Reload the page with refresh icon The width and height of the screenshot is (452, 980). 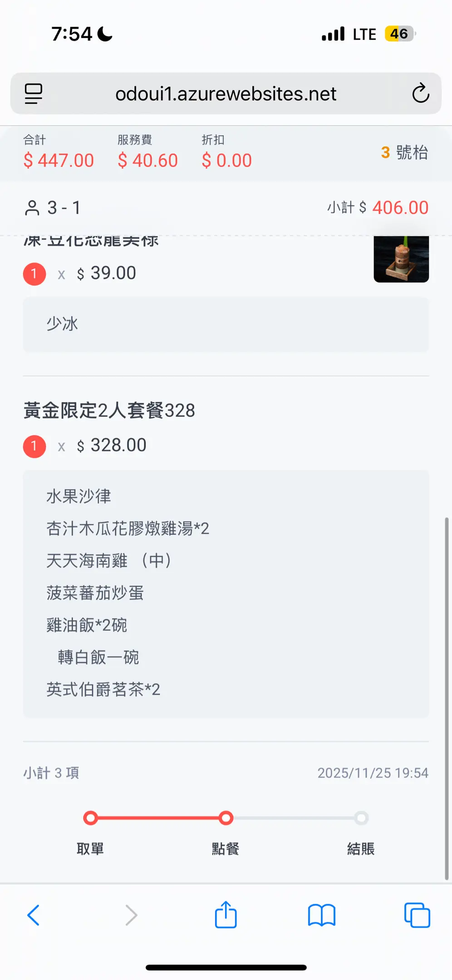420,93
